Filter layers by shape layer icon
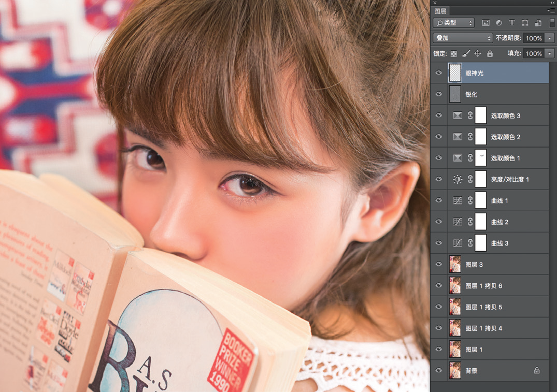Screen dimensions: 557x392 pos(525,23)
